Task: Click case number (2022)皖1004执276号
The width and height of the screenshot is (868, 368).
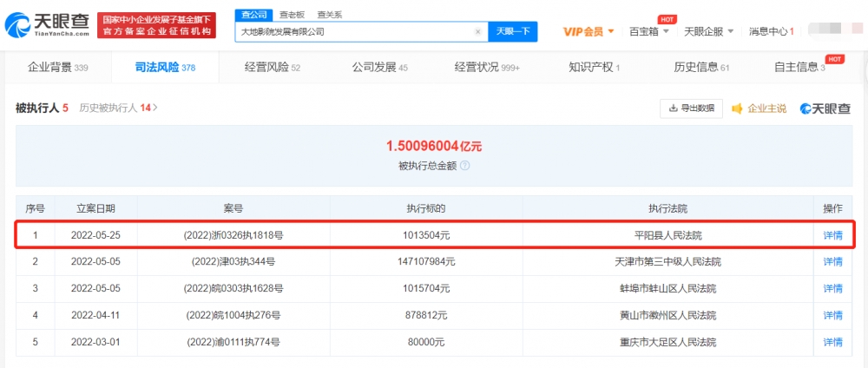Action: 233,315
